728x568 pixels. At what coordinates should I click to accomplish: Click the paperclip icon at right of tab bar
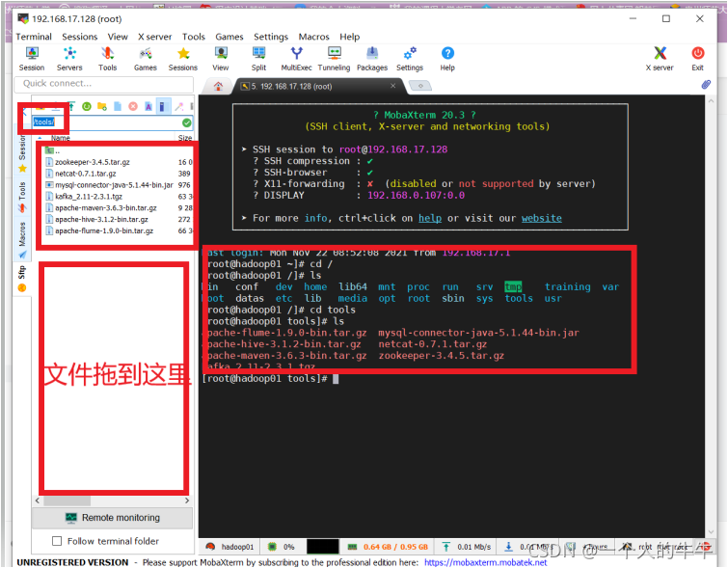706,84
